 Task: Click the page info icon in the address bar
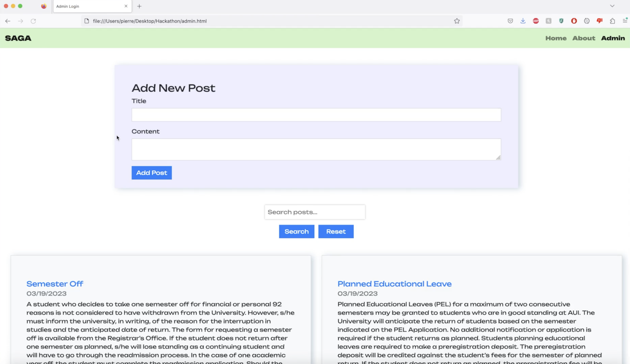click(87, 21)
